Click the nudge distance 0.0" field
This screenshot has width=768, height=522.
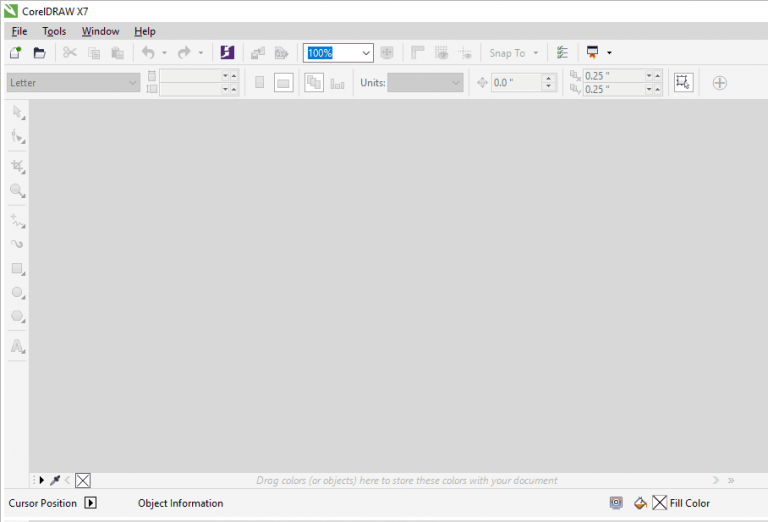[517, 83]
